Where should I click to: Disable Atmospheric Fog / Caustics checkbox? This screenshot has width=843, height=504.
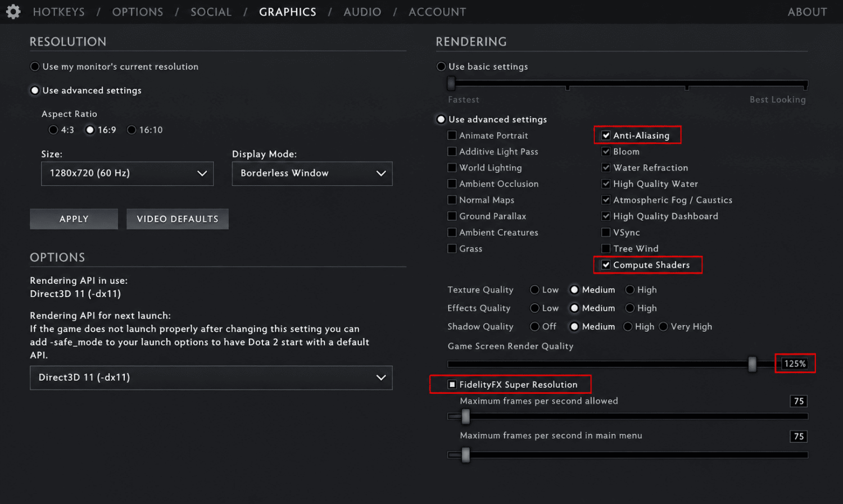(x=606, y=200)
